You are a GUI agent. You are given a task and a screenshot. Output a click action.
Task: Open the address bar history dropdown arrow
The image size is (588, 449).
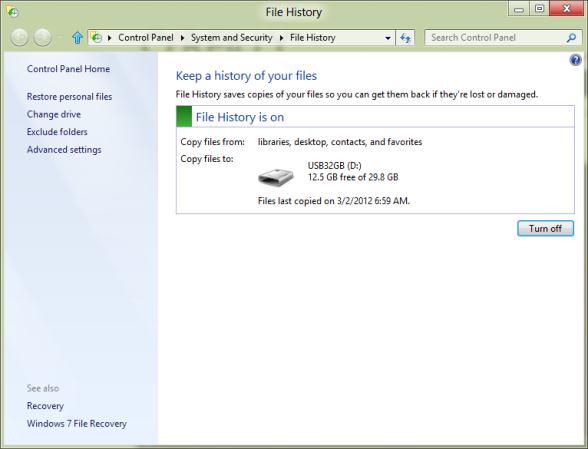pyautogui.click(x=388, y=38)
